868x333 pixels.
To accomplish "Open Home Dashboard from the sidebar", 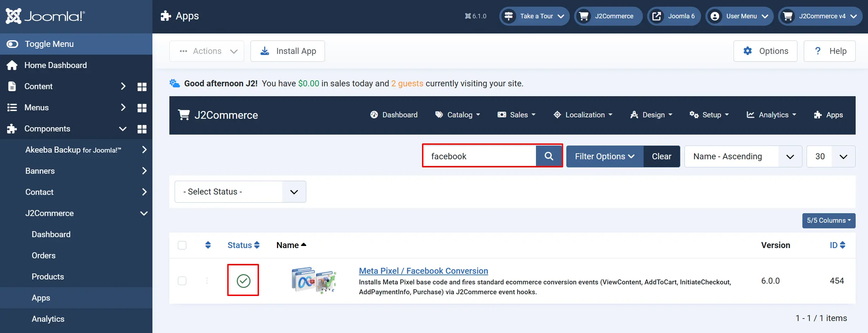I will coord(55,65).
